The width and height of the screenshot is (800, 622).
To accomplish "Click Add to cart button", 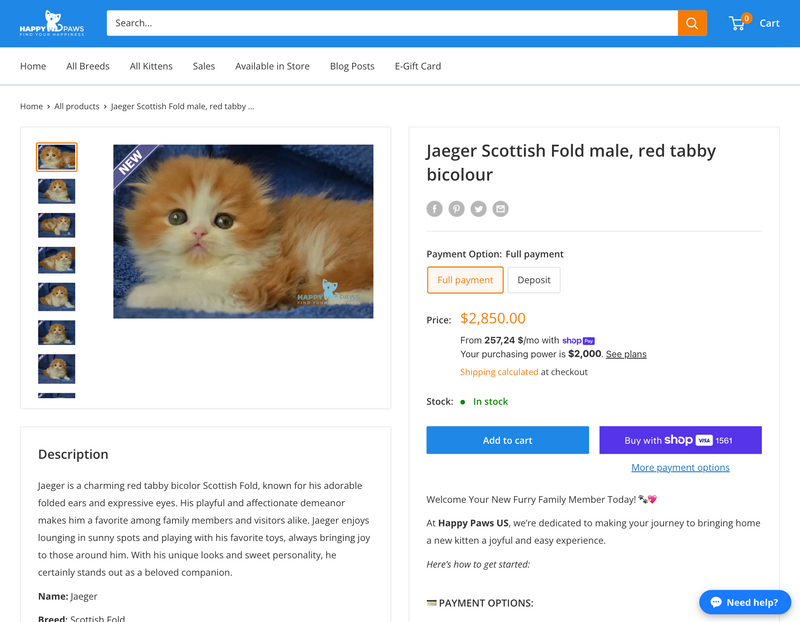I will [x=507, y=440].
